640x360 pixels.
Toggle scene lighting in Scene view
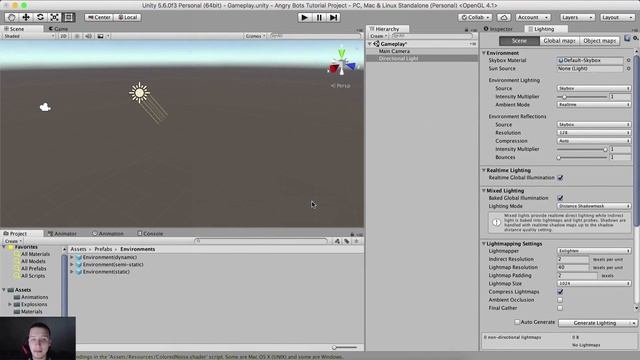point(77,36)
